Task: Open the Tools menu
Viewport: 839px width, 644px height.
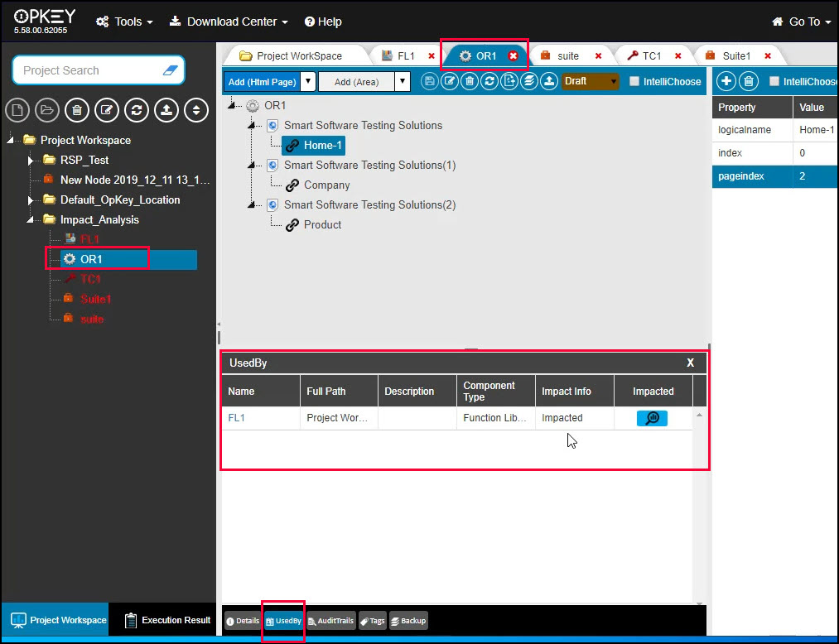Action: click(124, 22)
